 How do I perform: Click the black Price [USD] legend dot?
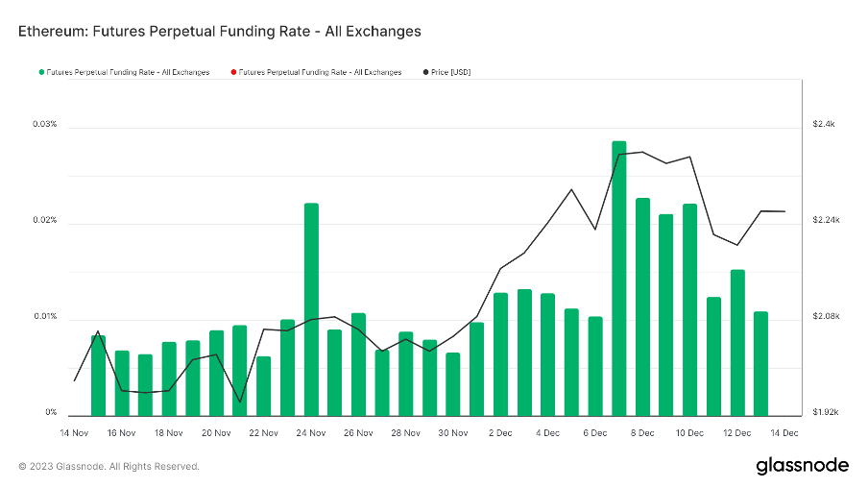coord(425,72)
